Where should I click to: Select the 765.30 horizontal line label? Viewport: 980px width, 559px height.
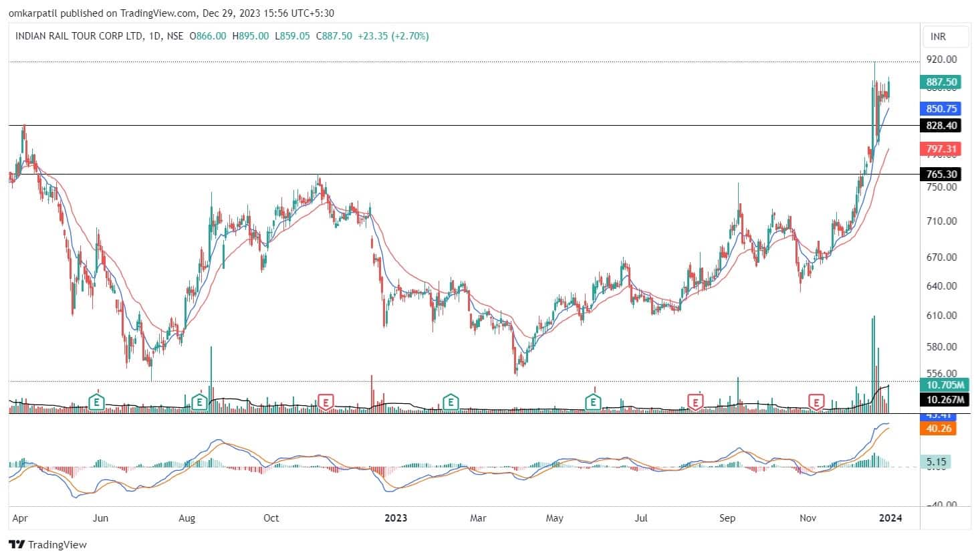(941, 175)
